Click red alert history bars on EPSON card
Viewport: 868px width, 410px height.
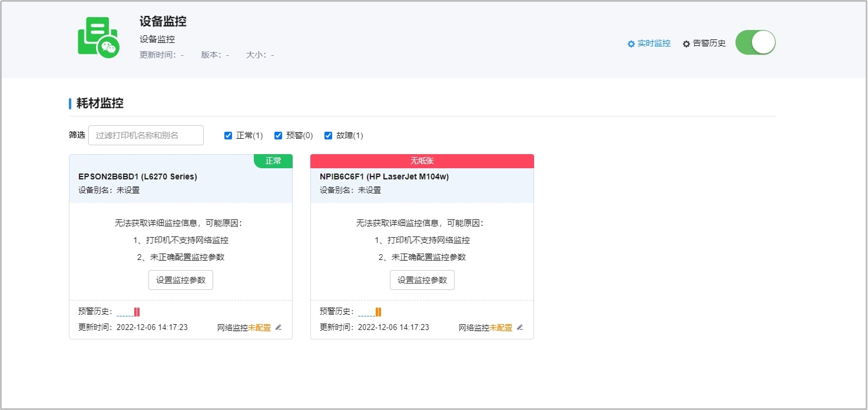(137, 312)
